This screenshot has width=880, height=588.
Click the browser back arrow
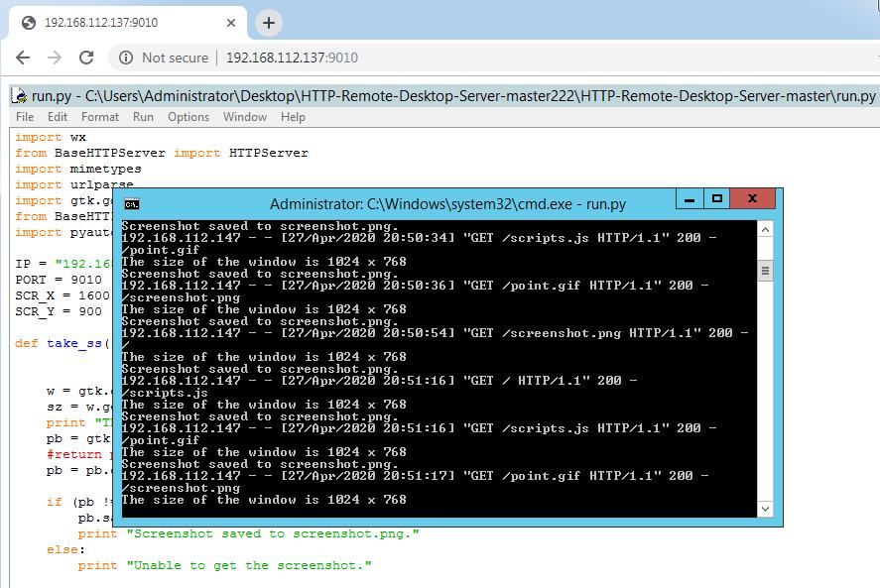[x=23, y=58]
